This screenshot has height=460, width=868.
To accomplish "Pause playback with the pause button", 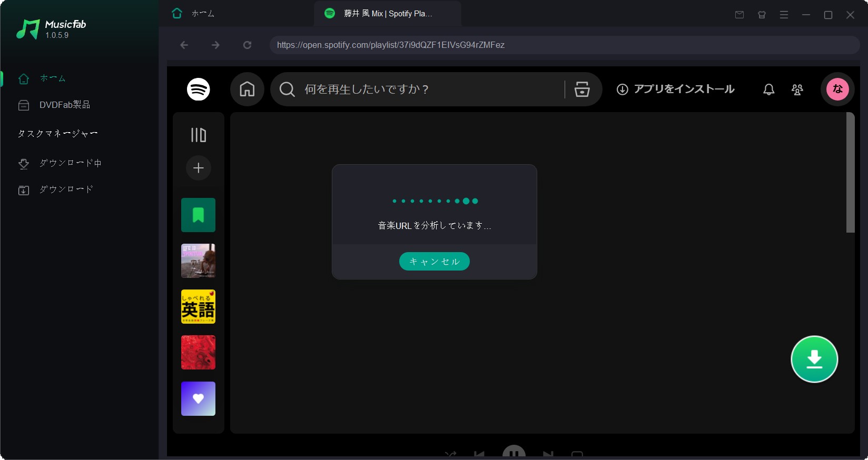I will [x=514, y=452].
